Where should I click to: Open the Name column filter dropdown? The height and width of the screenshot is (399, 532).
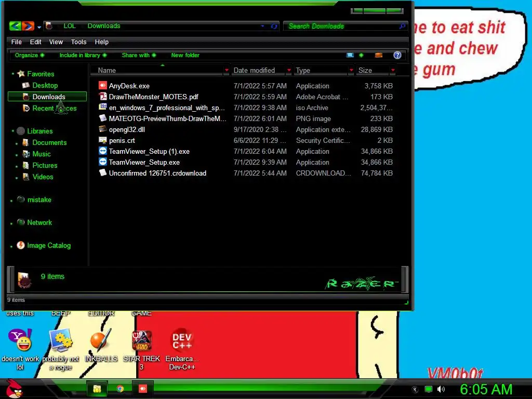[x=227, y=70]
